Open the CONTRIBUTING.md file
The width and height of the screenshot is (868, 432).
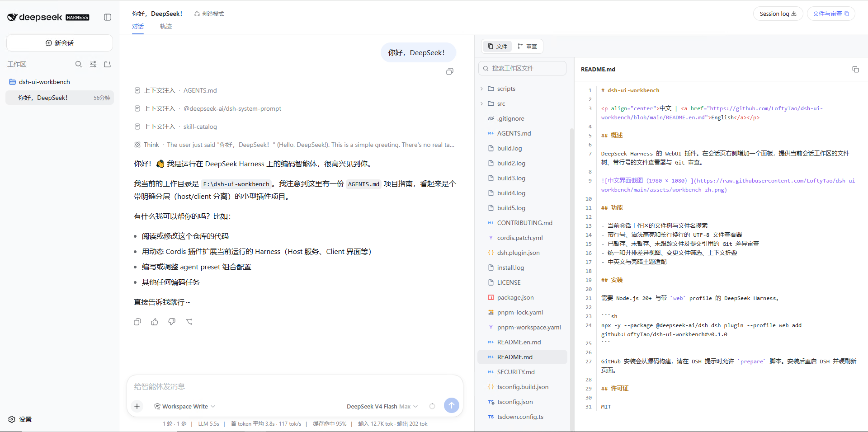(x=522, y=223)
